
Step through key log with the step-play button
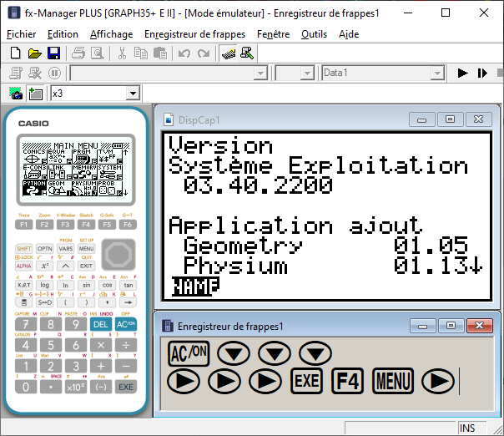coord(481,73)
